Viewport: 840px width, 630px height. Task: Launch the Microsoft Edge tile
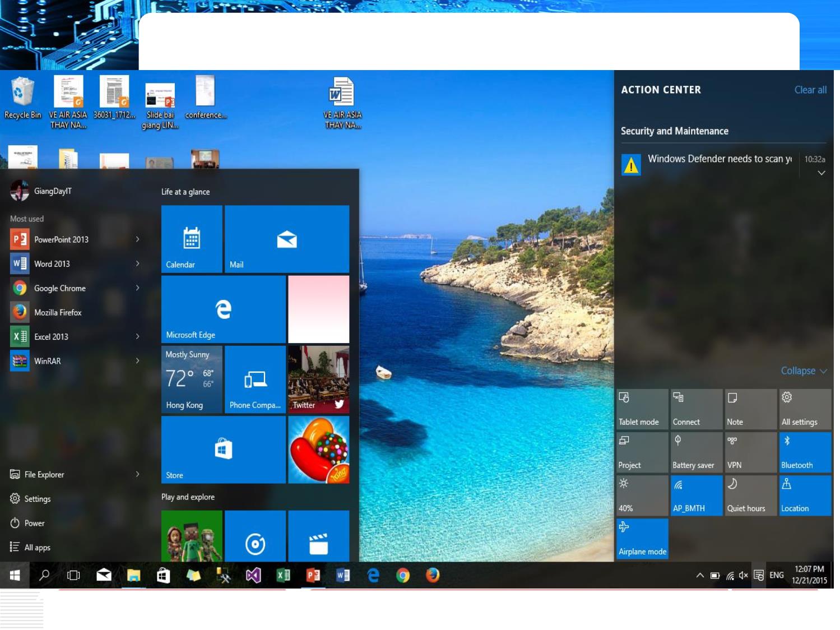(x=224, y=309)
